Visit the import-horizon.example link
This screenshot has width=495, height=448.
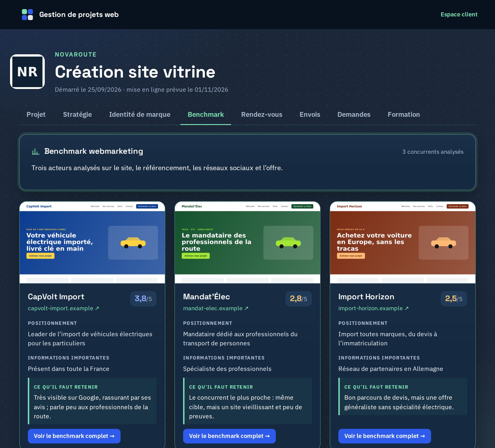(x=373, y=308)
